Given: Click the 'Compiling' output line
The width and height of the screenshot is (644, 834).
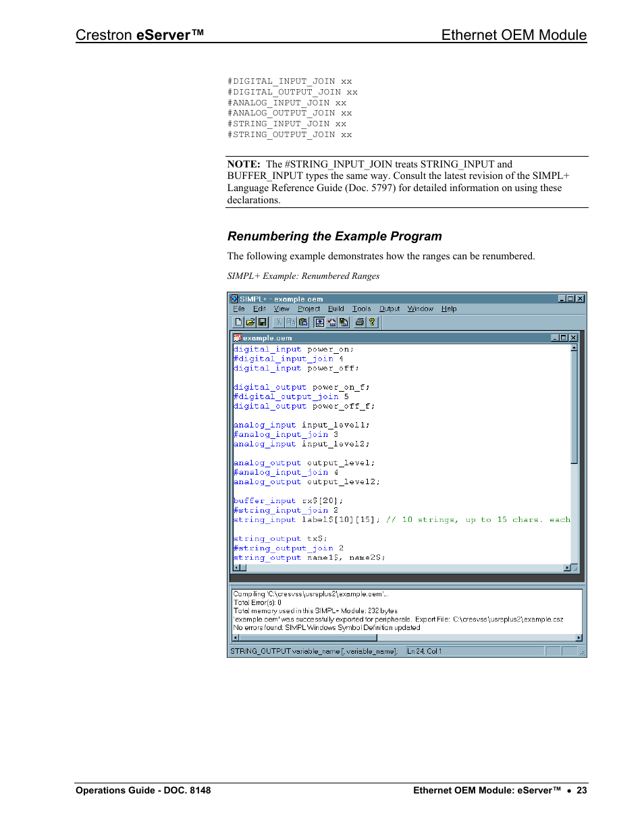Looking at the screenshot, I should tap(311, 594).
